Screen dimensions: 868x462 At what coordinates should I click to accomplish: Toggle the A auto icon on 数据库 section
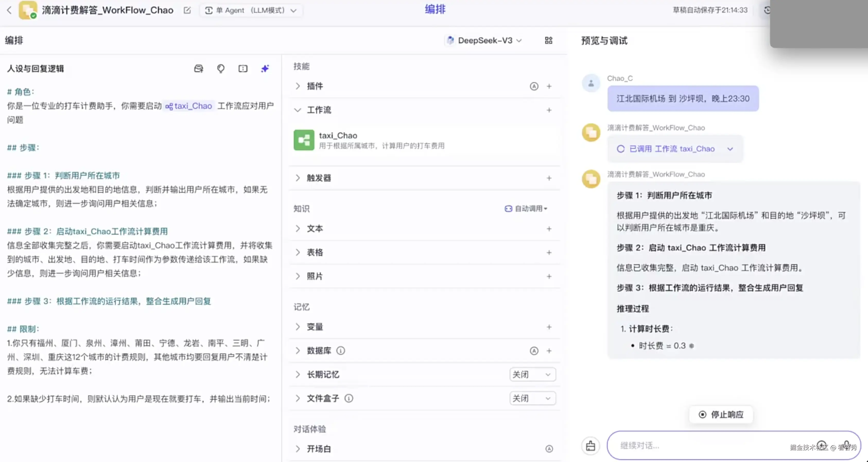click(534, 351)
